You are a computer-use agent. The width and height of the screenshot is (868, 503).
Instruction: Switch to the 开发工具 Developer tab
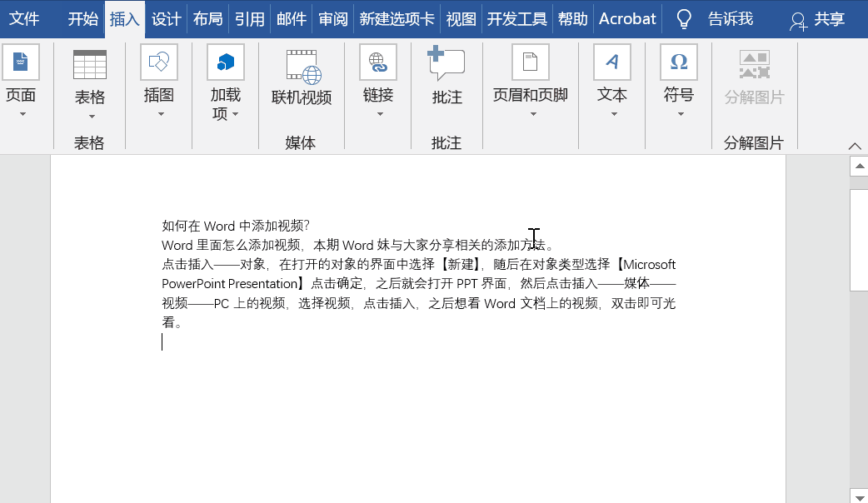517,19
